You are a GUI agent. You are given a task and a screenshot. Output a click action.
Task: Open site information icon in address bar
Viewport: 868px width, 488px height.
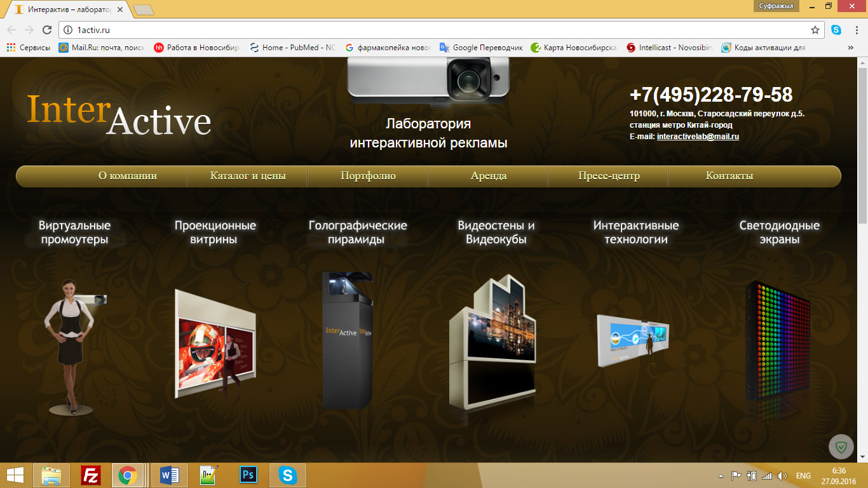(69, 30)
